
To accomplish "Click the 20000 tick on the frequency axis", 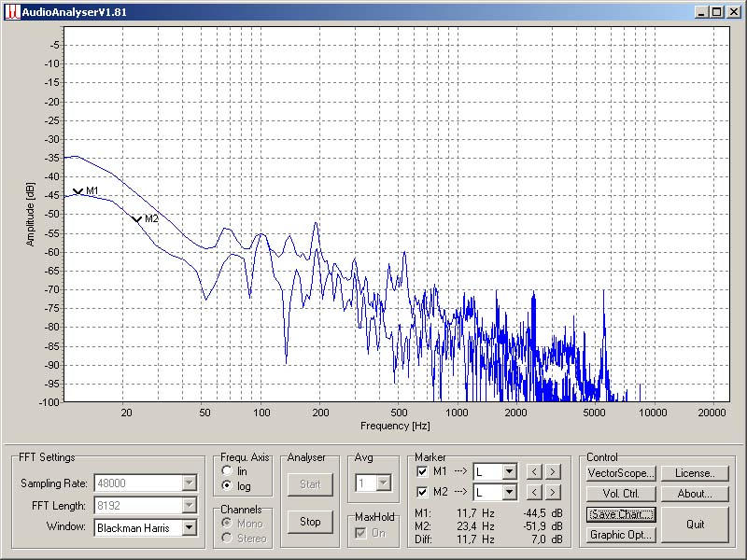I will point(712,413).
